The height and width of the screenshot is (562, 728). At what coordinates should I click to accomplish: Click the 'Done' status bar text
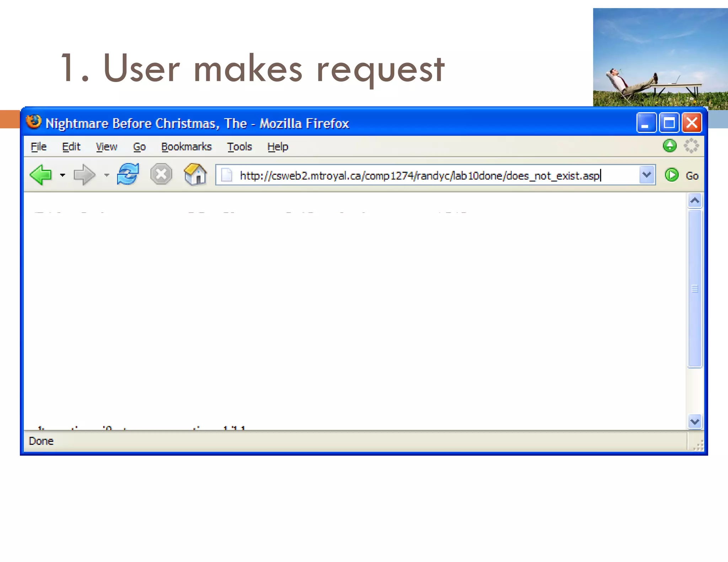41,441
